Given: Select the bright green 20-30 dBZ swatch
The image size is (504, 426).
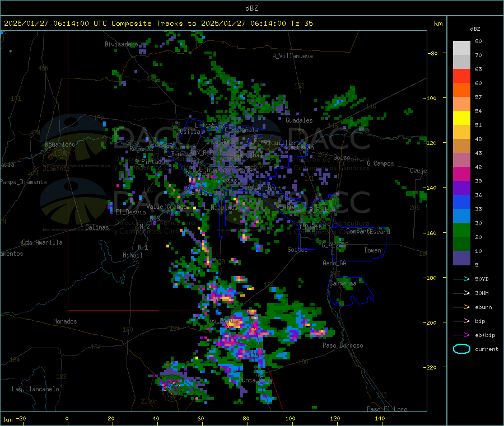Looking at the screenshot, I should coord(461,230).
